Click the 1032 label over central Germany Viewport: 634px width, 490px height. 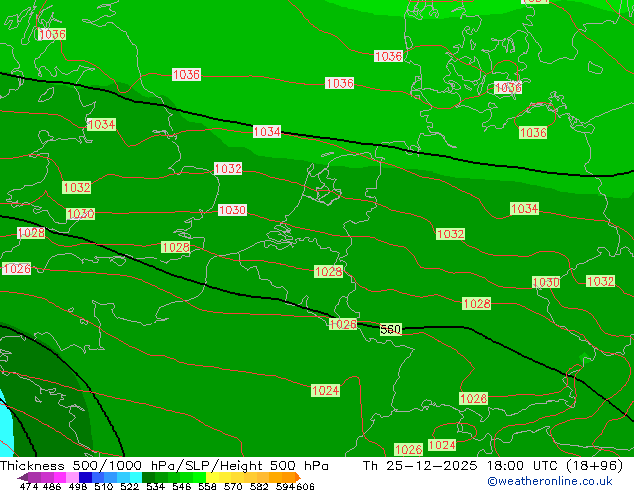[x=450, y=234]
